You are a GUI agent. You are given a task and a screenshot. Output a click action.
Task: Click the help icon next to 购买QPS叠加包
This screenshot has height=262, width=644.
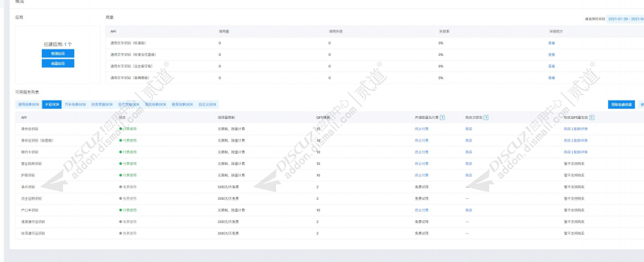click(x=592, y=118)
